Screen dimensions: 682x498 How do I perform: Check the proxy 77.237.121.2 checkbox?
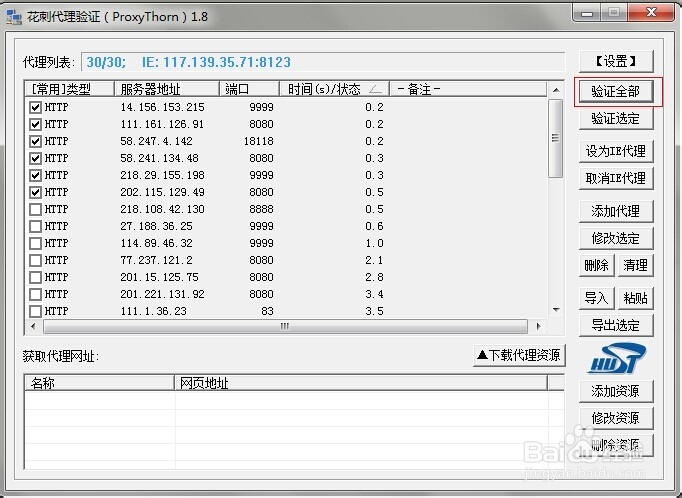coord(35,260)
